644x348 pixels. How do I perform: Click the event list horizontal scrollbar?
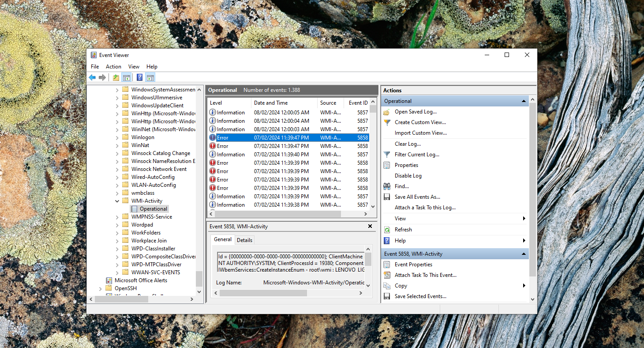(278, 214)
